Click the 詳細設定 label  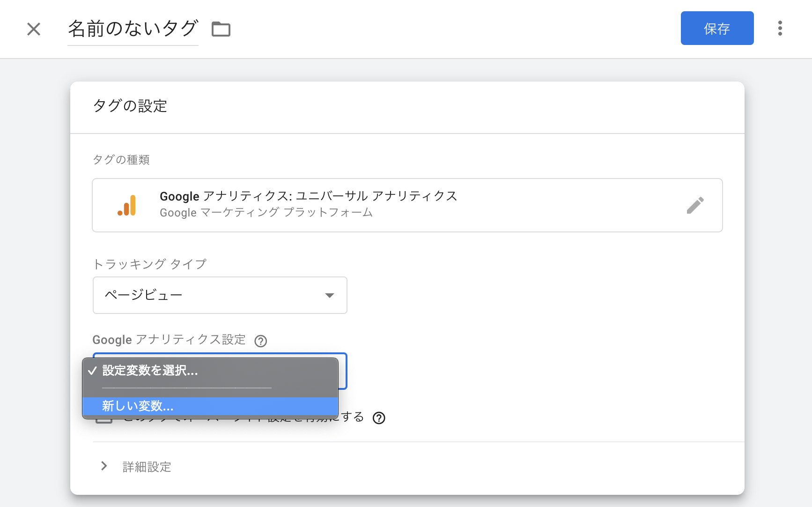coord(147,467)
